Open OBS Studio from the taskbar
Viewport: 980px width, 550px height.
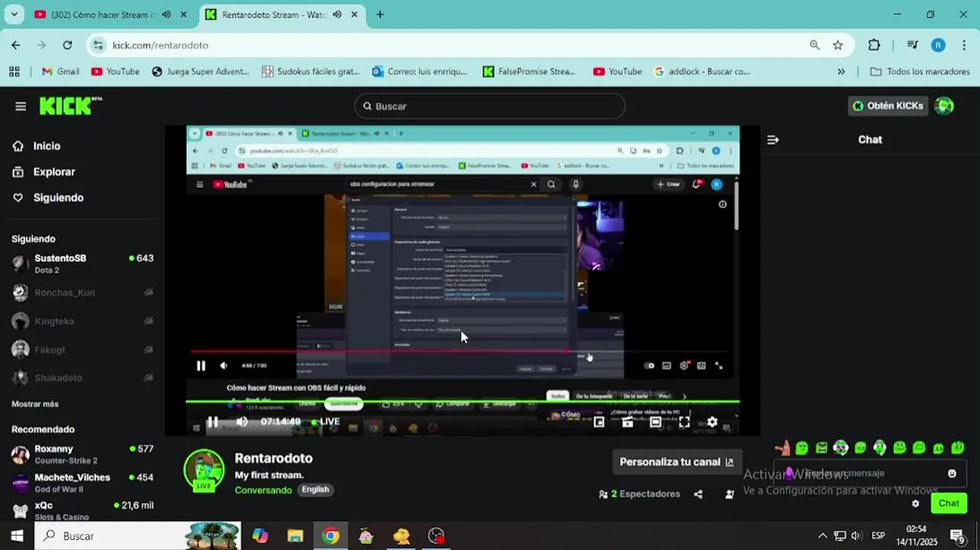pyautogui.click(x=436, y=536)
